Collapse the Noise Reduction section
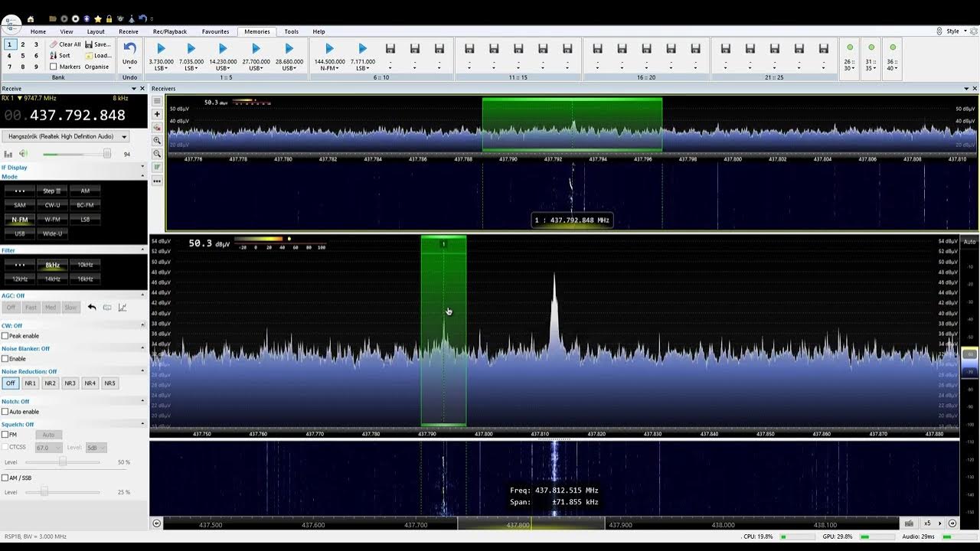 [x=142, y=371]
